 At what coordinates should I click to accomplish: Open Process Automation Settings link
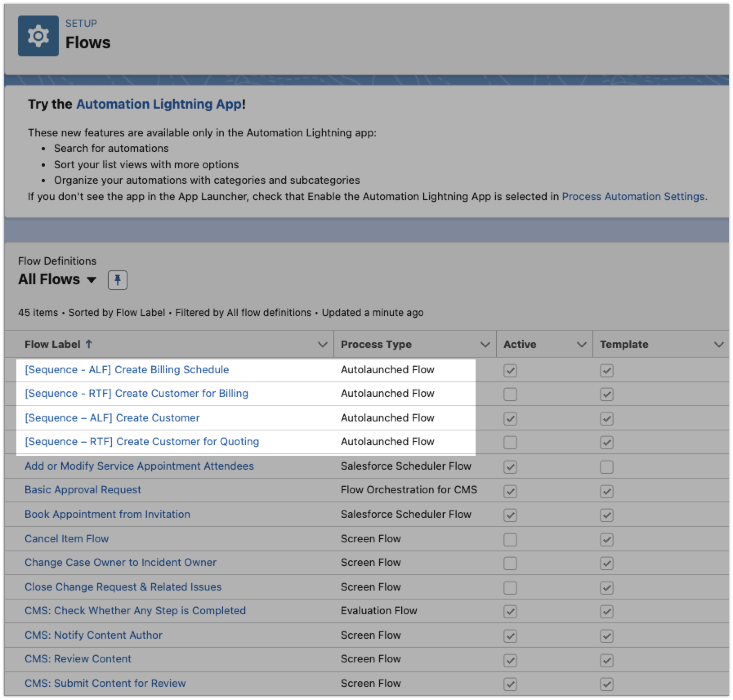coord(635,196)
